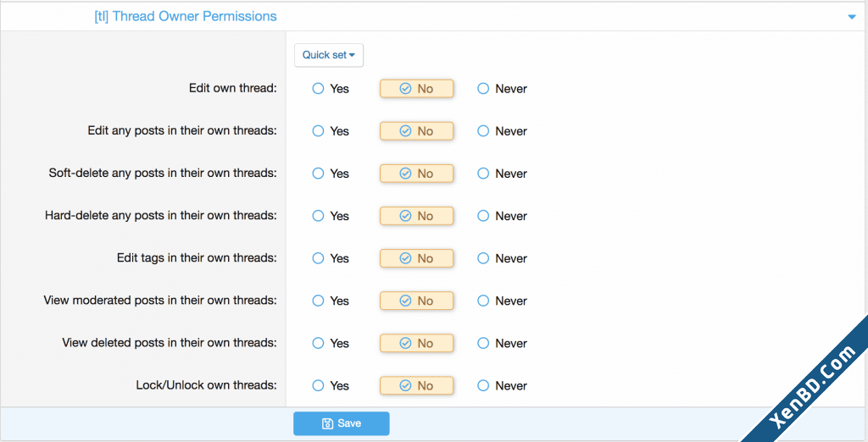Select No for Hard-delete any posts
Image resolution: width=868 pixels, height=442 pixels.
[416, 216]
